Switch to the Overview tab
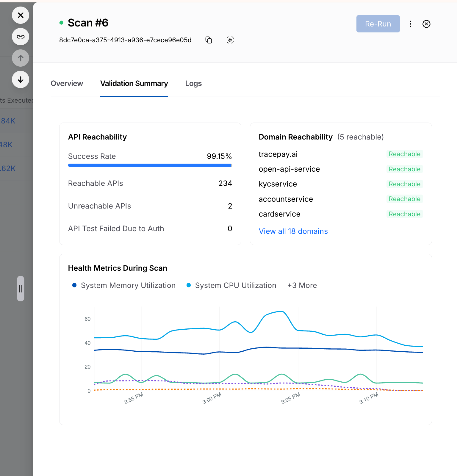The width and height of the screenshot is (457, 476). (x=67, y=83)
